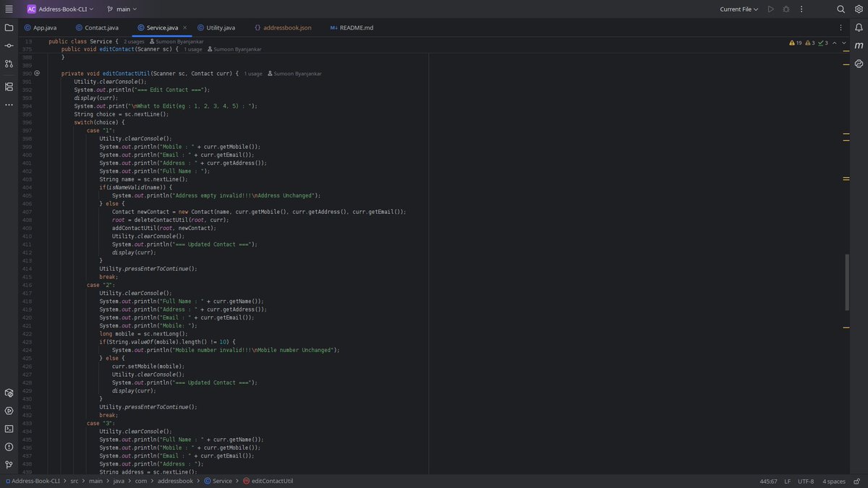Run the current file
Screen dimensions: 868x488
771,9
